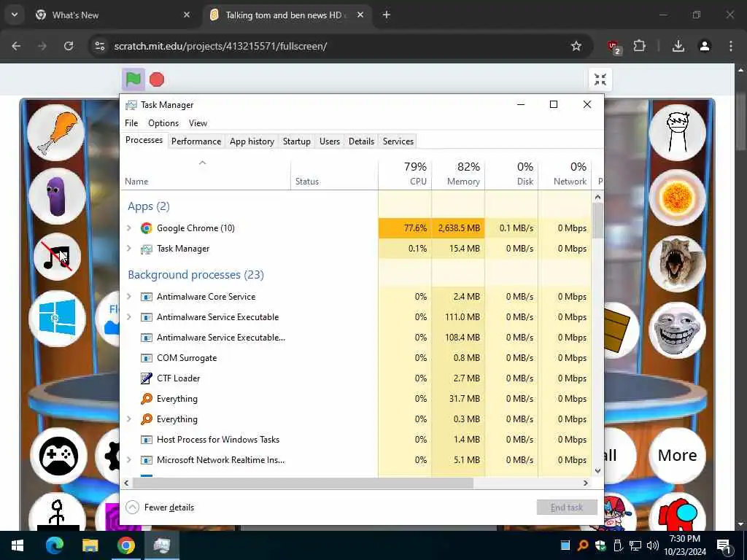This screenshot has height=560, width=747.
Task: Select Host Process for Windows Tasks
Action: point(356,440)
